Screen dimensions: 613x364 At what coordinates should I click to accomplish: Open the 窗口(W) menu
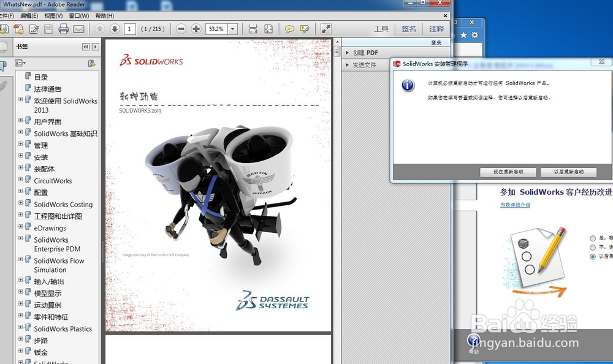coord(79,16)
